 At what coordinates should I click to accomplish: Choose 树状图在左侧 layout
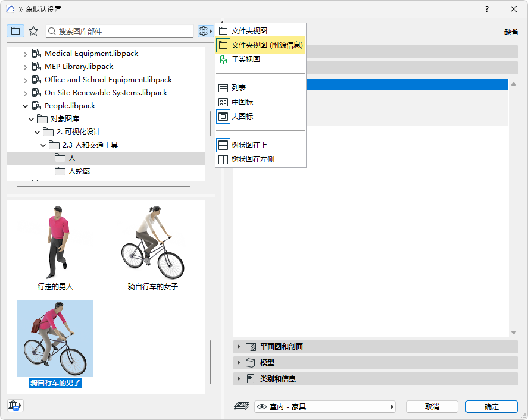pyautogui.click(x=260, y=159)
